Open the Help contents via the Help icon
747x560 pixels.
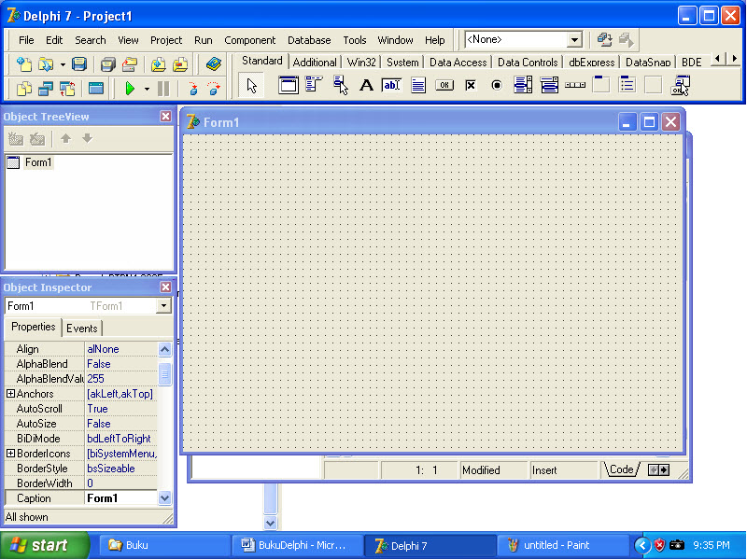click(212, 63)
